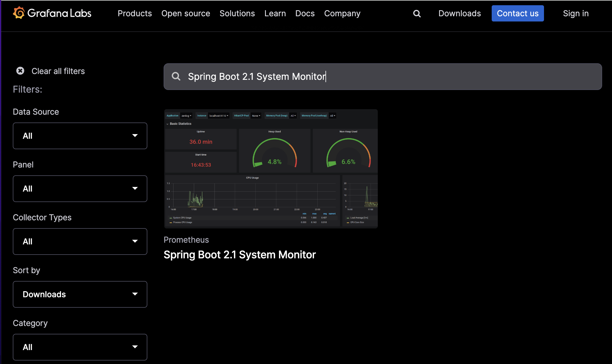Click the Filters: heading text
The width and height of the screenshot is (612, 364).
28,89
